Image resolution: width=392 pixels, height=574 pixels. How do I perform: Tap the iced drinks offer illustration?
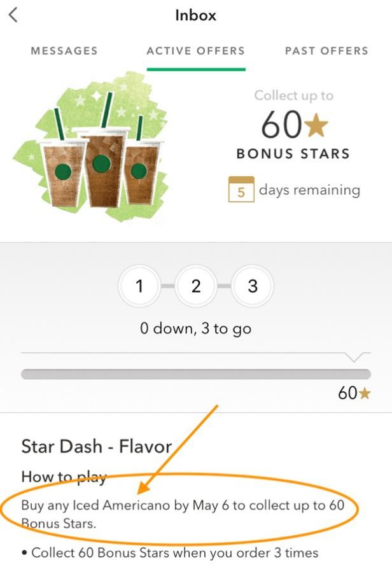pos(91,147)
